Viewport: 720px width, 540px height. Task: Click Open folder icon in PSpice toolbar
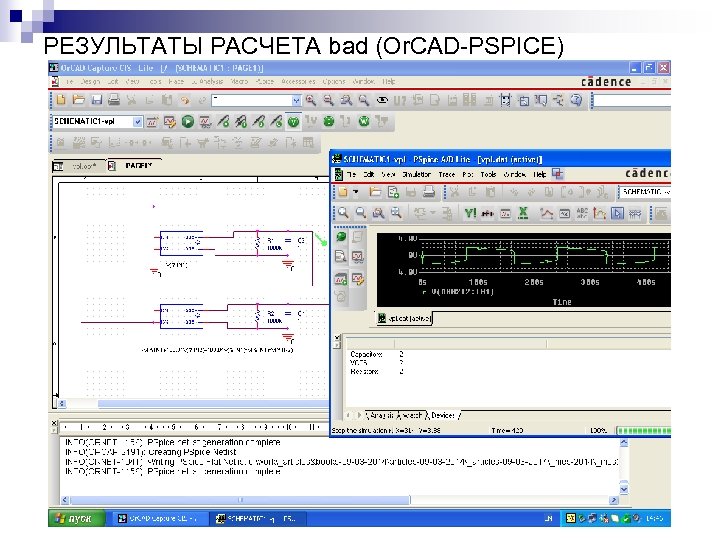coord(375,192)
